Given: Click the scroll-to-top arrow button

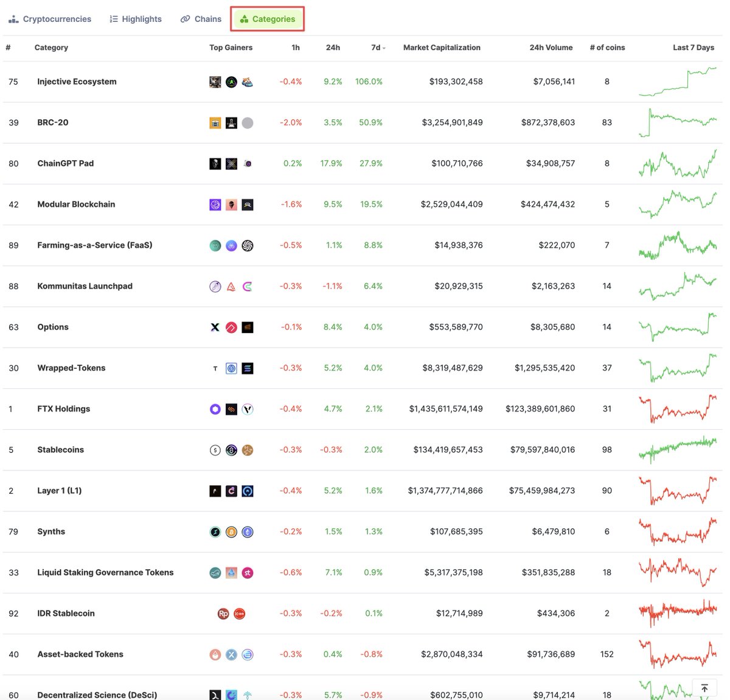Looking at the screenshot, I should pos(704,688).
